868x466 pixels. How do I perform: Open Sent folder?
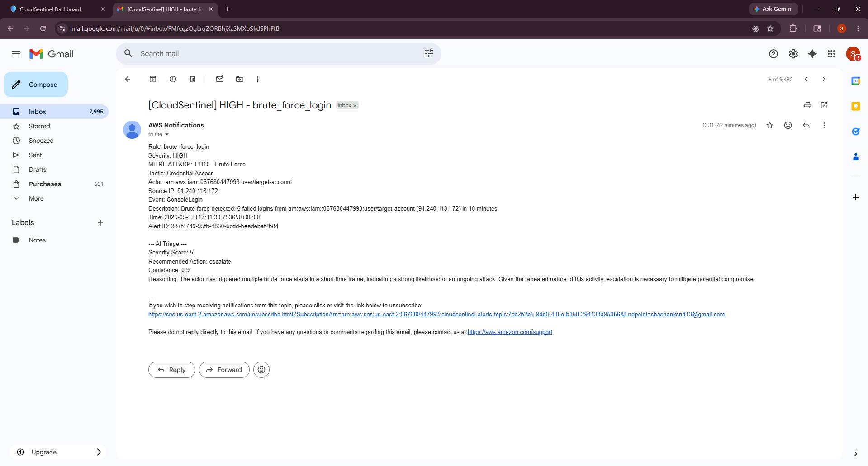(x=54, y=155)
